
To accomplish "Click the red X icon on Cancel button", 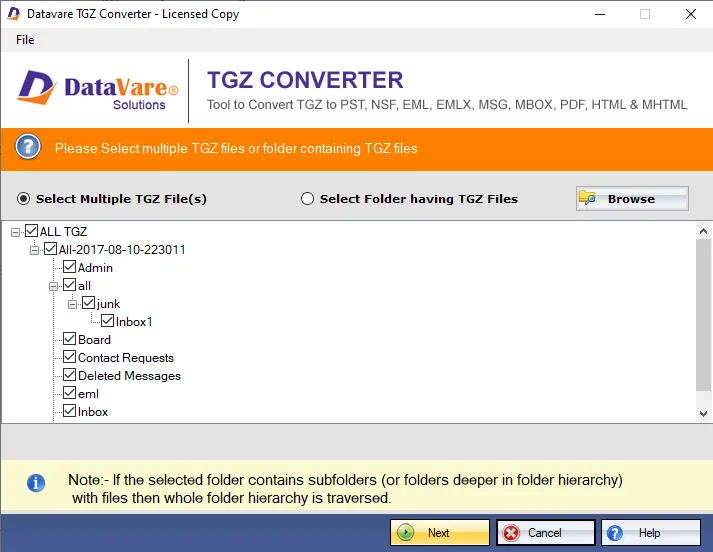I will (x=511, y=533).
